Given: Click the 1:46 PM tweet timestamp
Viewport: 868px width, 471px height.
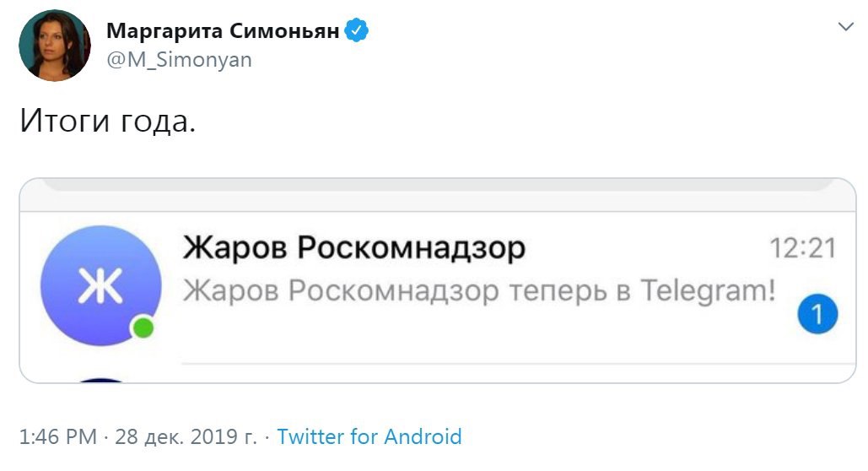Looking at the screenshot, I should [58, 436].
